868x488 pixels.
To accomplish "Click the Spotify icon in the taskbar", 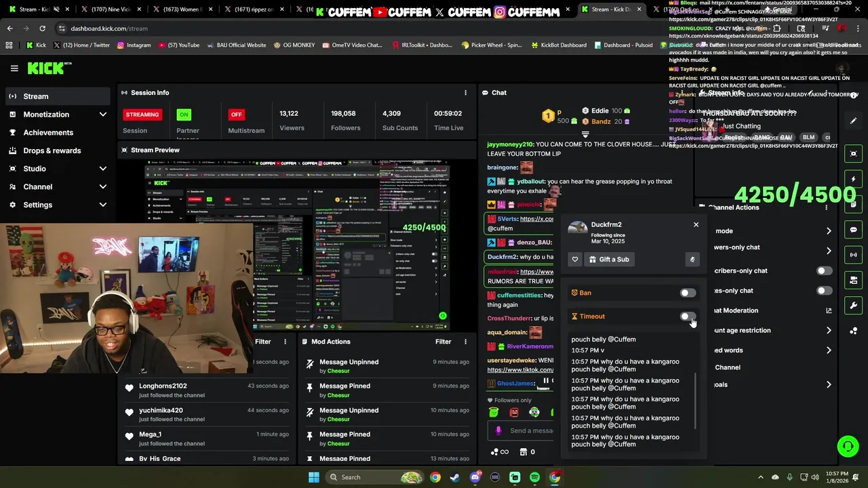I will pyautogui.click(x=534, y=477).
